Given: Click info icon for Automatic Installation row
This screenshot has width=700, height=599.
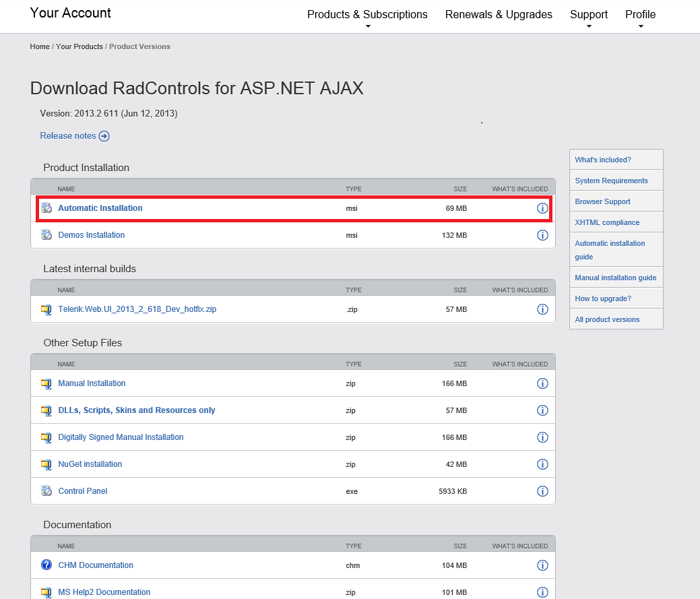Looking at the screenshot, I should coord(542,208).
